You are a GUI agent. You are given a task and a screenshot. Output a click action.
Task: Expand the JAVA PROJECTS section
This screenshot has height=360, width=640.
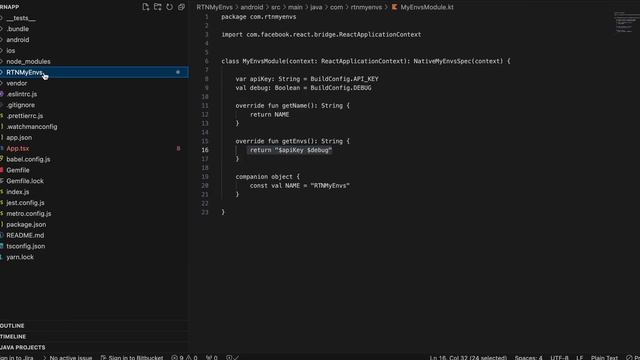pos(22,347)
